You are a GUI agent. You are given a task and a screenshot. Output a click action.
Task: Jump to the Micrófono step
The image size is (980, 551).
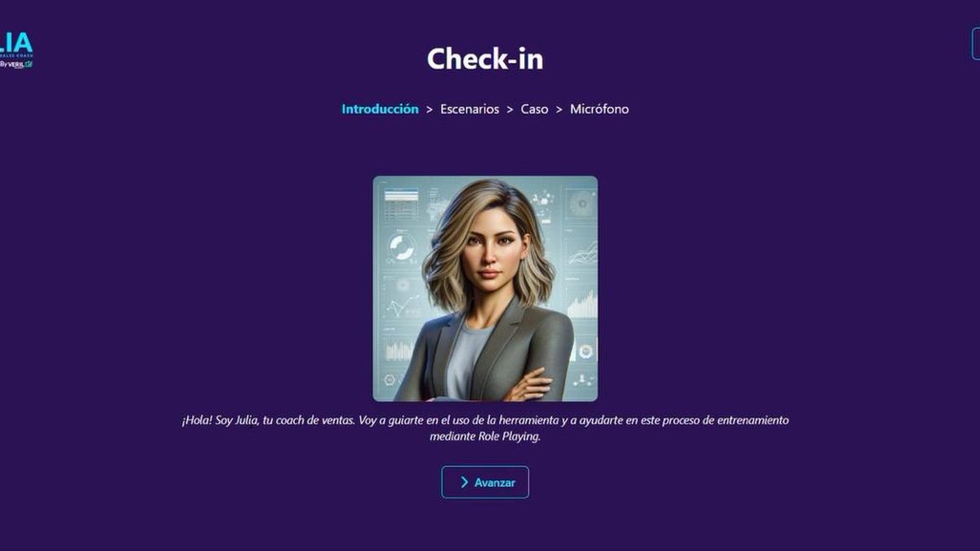[x=599, y=109]
